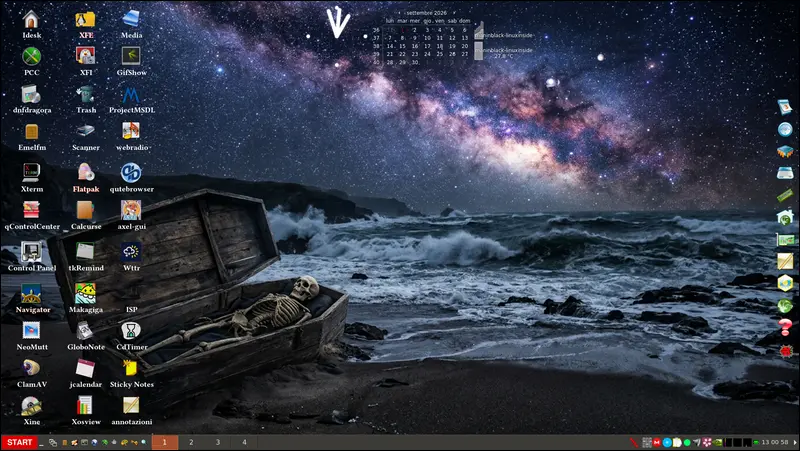Open the Sticky Notes desktop icon
The image size is (800, 451).
[131, 368]
